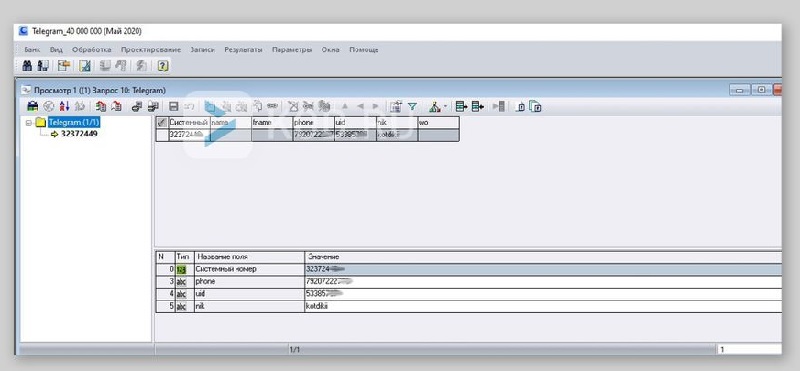This screenshot has height=371, width=800.
Task: Open the Проектирование menu
Action: tap(151, 50)
